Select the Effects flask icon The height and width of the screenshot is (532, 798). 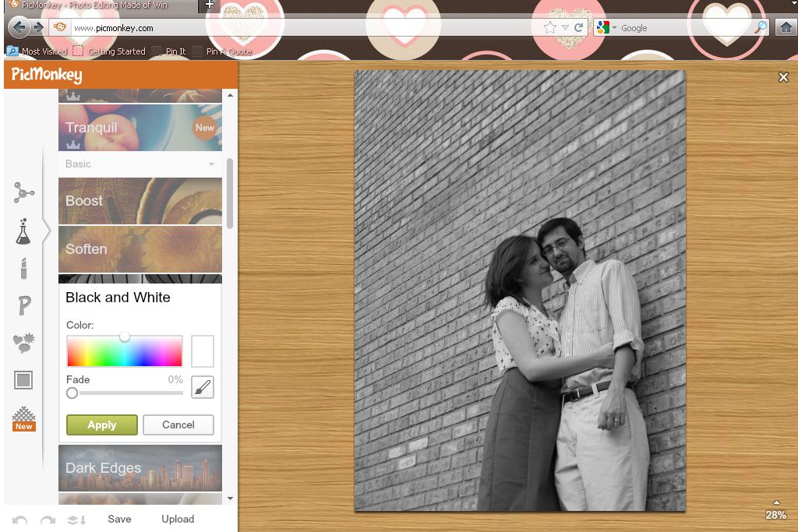pos(23,231)
